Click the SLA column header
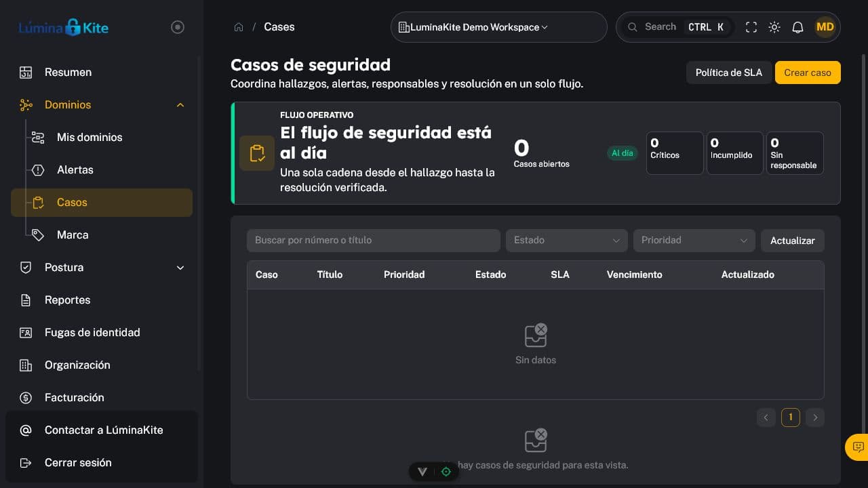This screenshot has height=488, width=868. click(560, 274)
